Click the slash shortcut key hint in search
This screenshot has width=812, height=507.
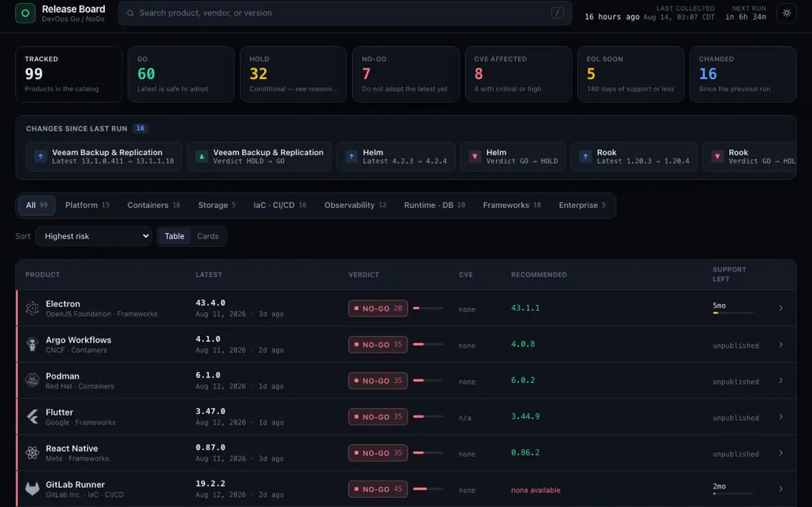557,13
